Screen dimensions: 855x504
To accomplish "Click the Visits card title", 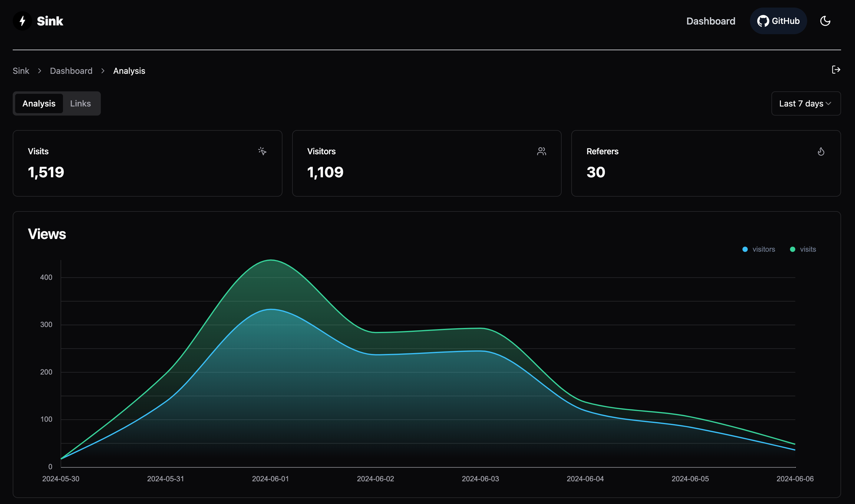I will [x=38, y=152].
